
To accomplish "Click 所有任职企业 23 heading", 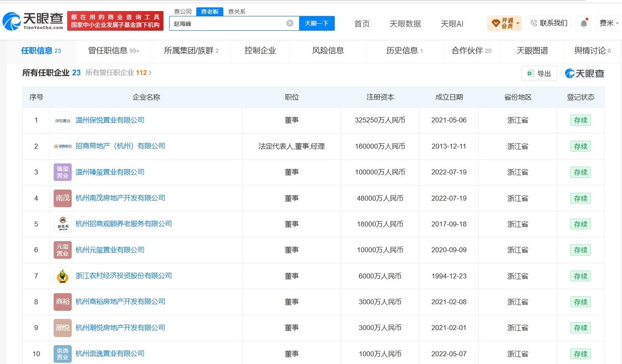I will 52,73.
